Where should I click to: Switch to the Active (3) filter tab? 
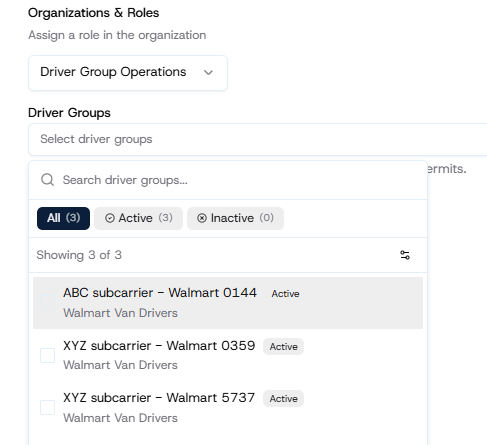pyautogui.click(x=138, y=218)
